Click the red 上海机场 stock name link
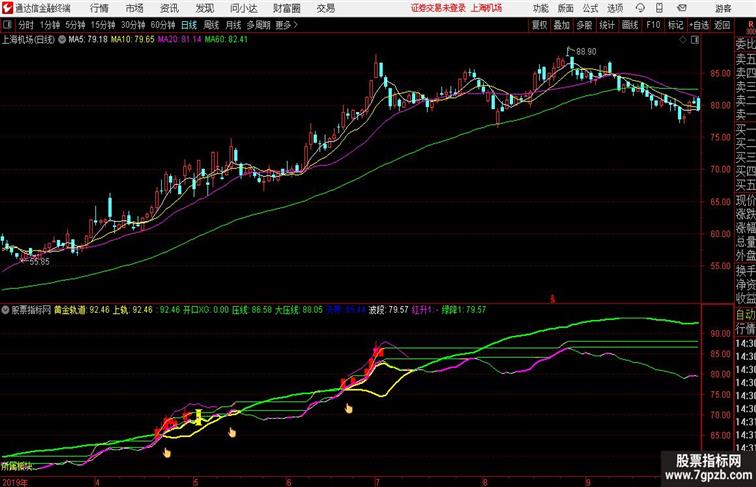756x487 pixels. 486,8
